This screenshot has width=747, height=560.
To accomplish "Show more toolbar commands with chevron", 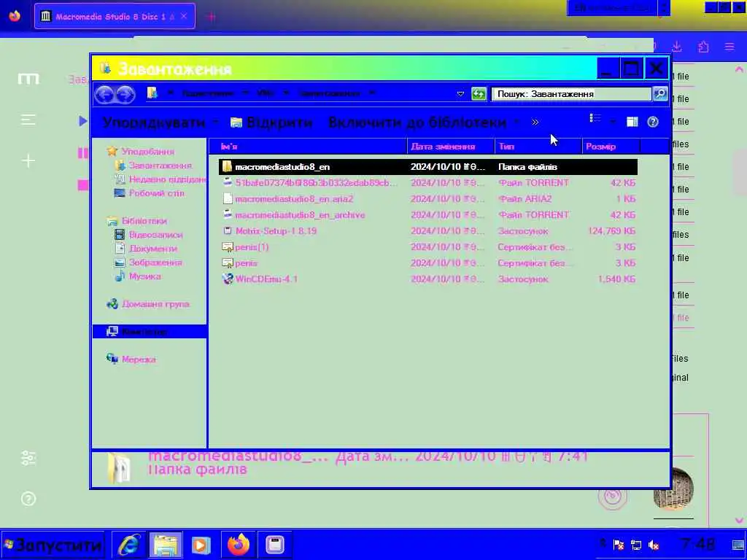I will click(x=535, y=122).
